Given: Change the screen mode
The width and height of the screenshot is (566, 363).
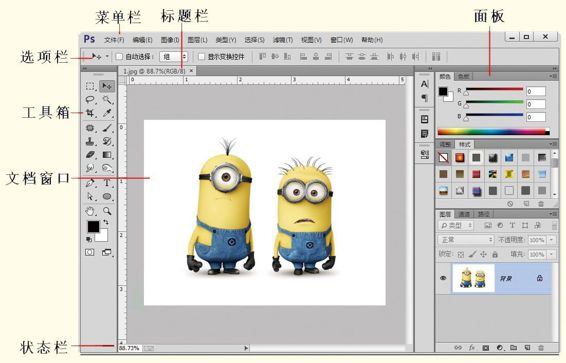Looking at the screenshot, I should click(106, 252).
